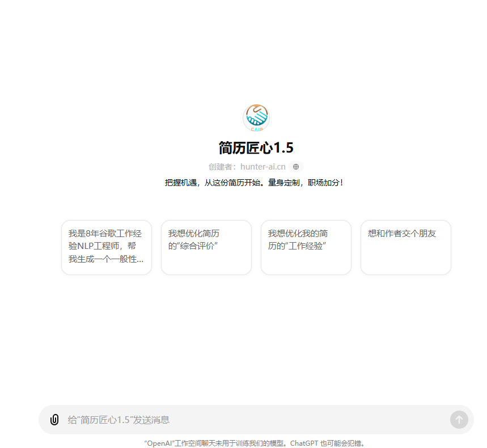Choose the 我想优化简历的“综合评价” suggestion
The height and width of the screenshot is (448, 487).
[x=206, y=247]
